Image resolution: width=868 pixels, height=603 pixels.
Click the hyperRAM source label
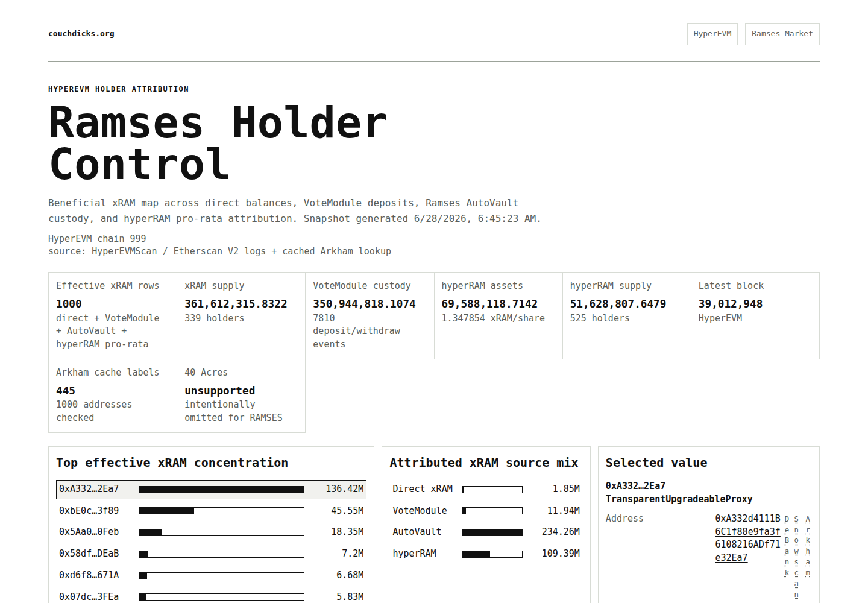coord(414,554)
